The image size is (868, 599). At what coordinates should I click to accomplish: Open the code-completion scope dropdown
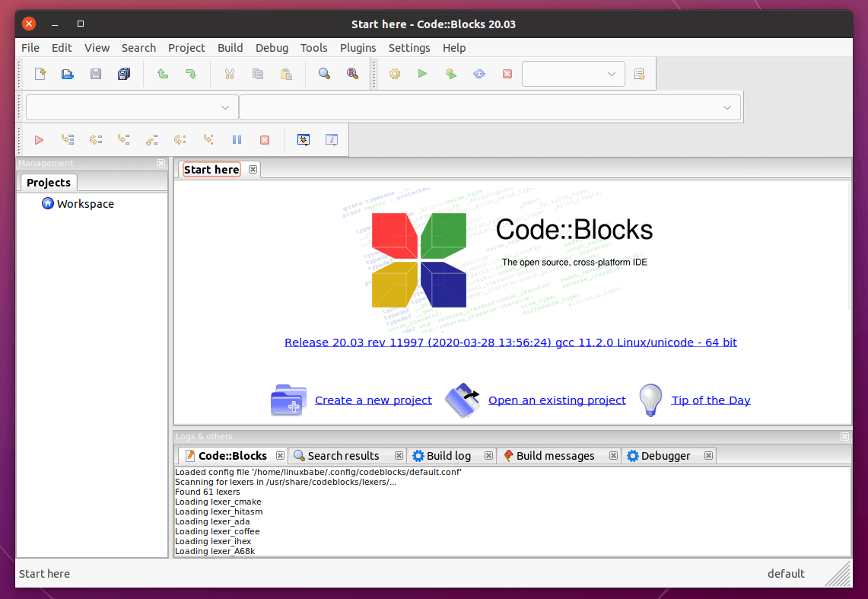(129, 107)
